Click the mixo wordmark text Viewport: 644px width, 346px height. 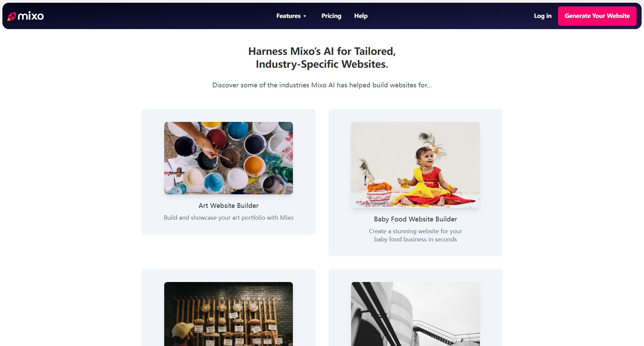(31, 16)
